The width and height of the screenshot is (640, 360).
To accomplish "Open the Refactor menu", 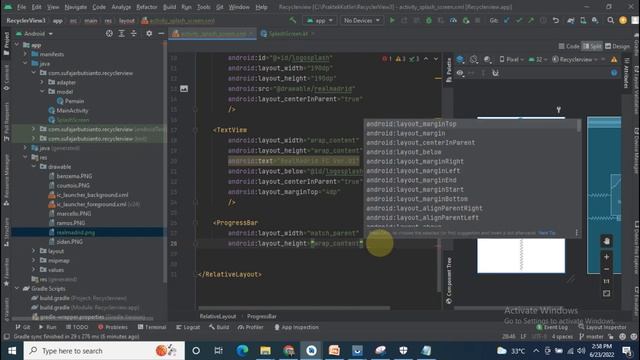I will [147, 7].
